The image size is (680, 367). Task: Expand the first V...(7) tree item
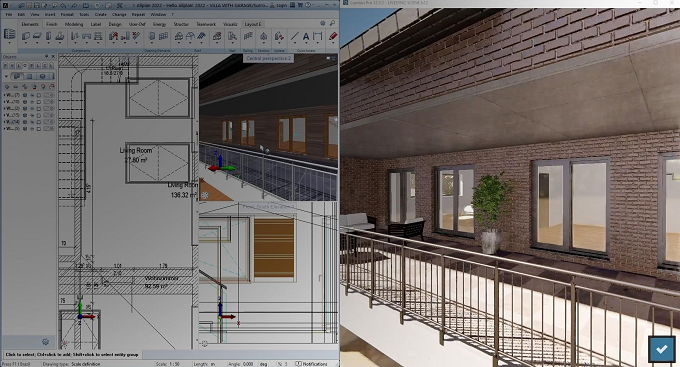pyautogui.click(x=5, y=95)
